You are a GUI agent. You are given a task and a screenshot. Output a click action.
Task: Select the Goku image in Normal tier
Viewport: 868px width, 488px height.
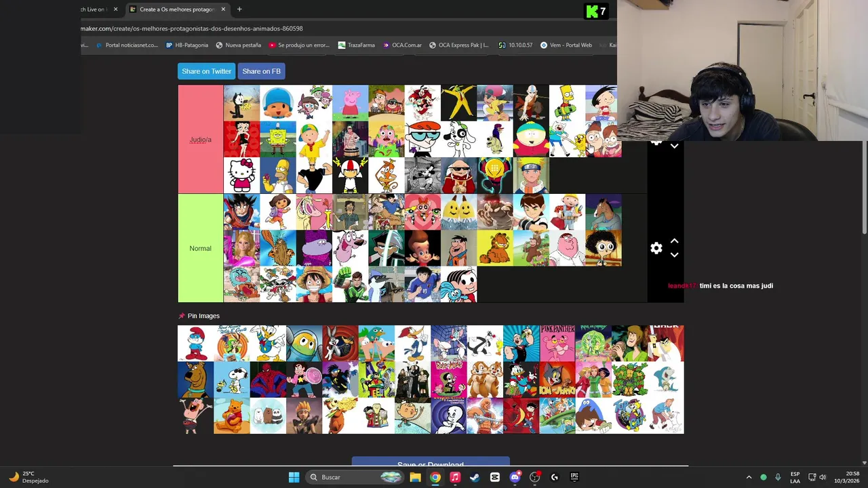[x=241, y=212]
